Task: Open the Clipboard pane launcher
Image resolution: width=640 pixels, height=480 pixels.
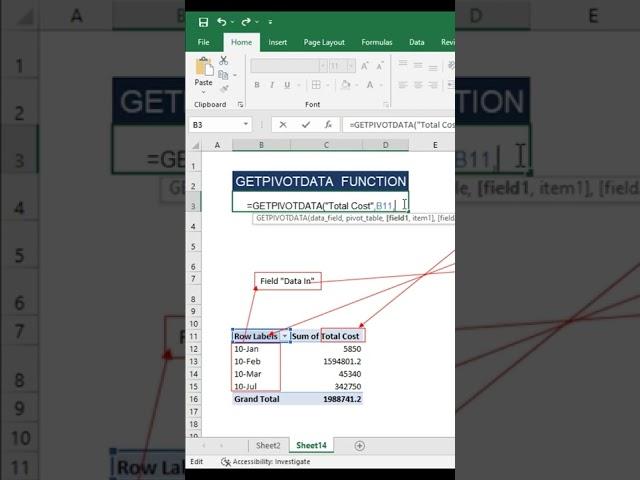Action: pyautogui.click(x=240, y=105)
